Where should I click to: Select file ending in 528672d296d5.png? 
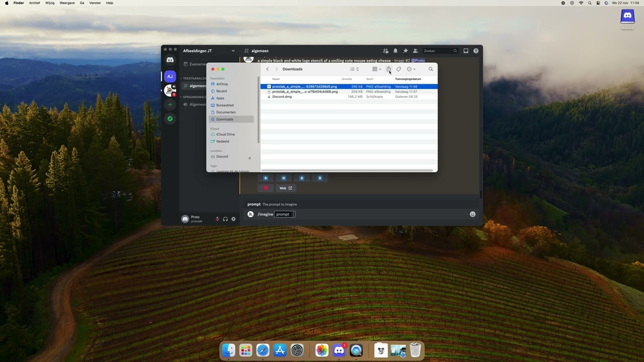349,86
